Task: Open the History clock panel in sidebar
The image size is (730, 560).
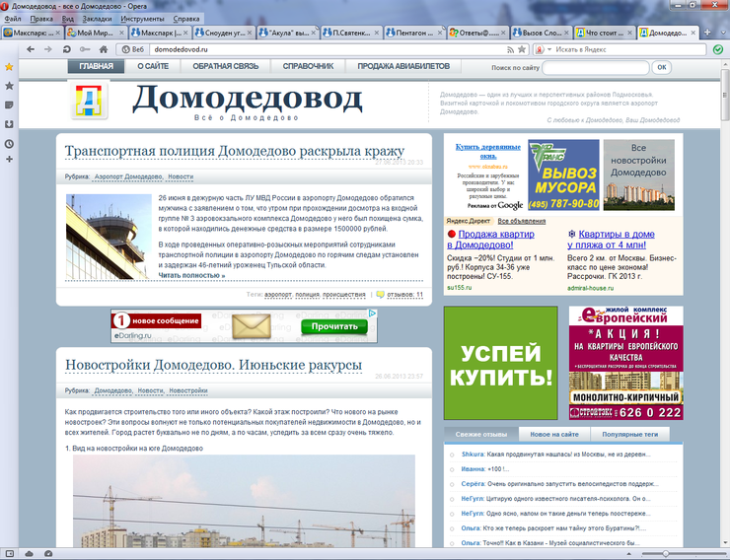Action: click(x=9, y=144)
